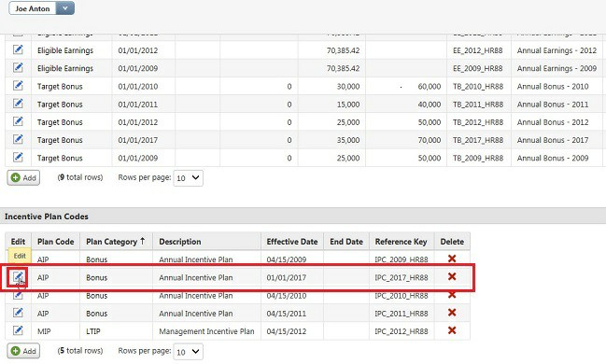Select the EE_2012_HR88 reference key cell

[478, 50]
